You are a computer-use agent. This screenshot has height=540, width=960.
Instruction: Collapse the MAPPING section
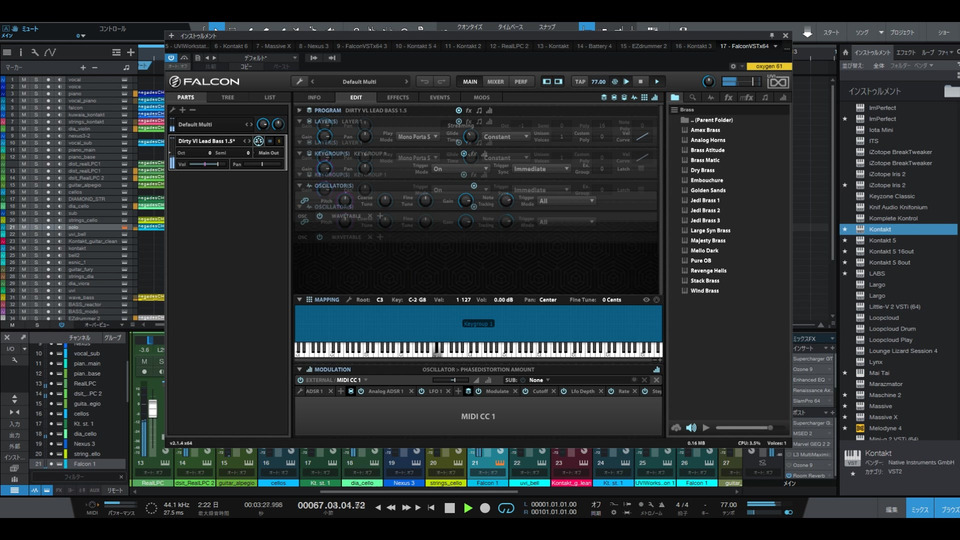[x=299, y=300]
